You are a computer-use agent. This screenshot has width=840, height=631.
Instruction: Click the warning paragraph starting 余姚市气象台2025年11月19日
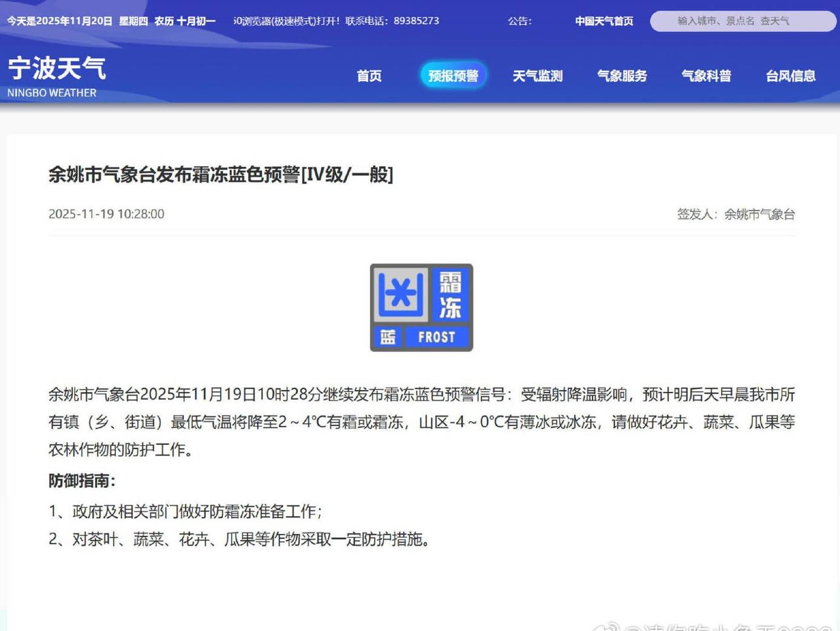(x=422, y=422)
